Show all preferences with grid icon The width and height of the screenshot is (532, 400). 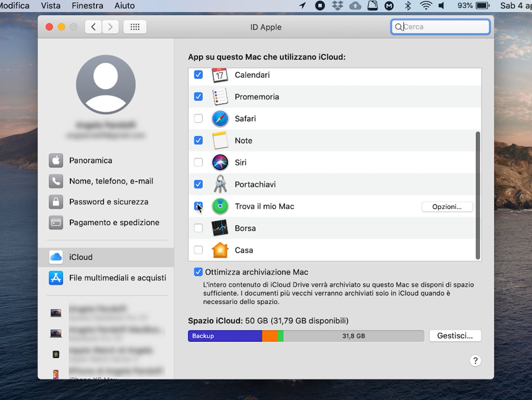pos(135,27)
